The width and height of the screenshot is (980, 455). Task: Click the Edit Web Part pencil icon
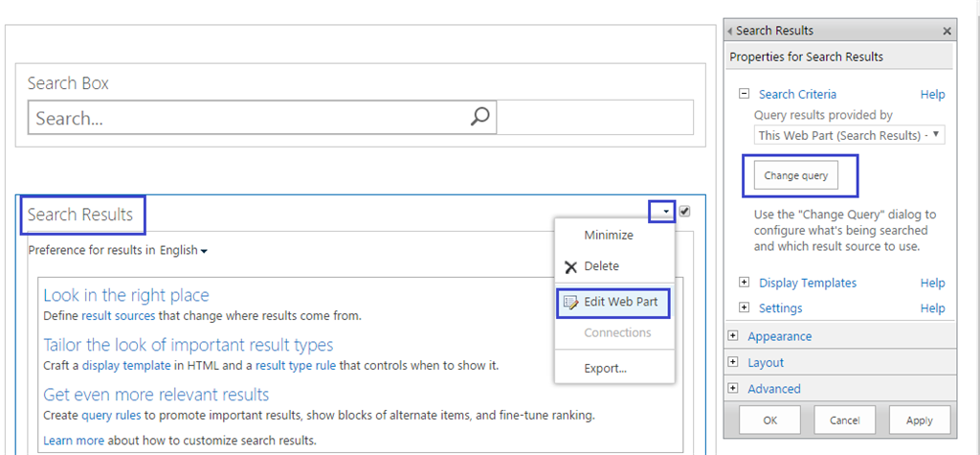click(570, 303)
